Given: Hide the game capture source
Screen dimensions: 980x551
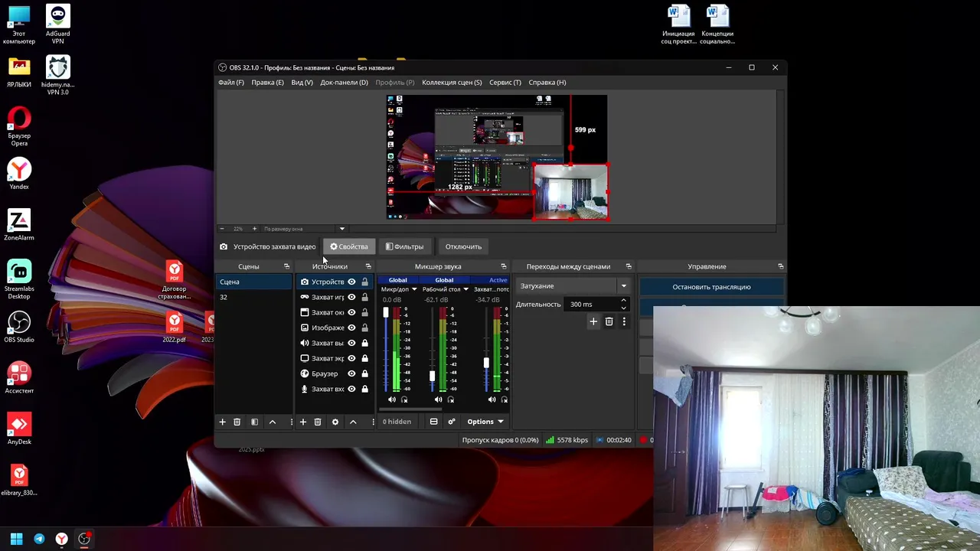Looking at the screenshot, I should point(352,297).
